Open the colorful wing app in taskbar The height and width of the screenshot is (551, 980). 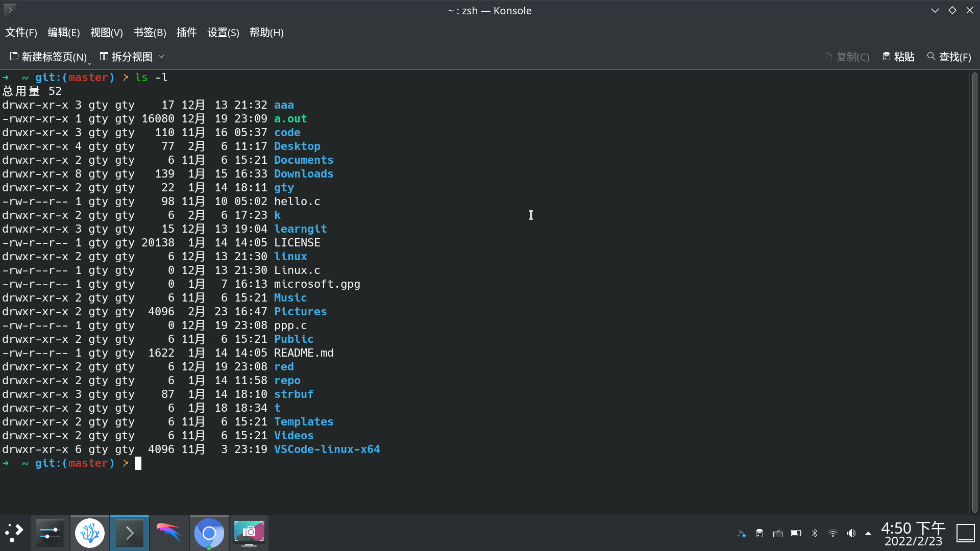[x=169, y=533]
